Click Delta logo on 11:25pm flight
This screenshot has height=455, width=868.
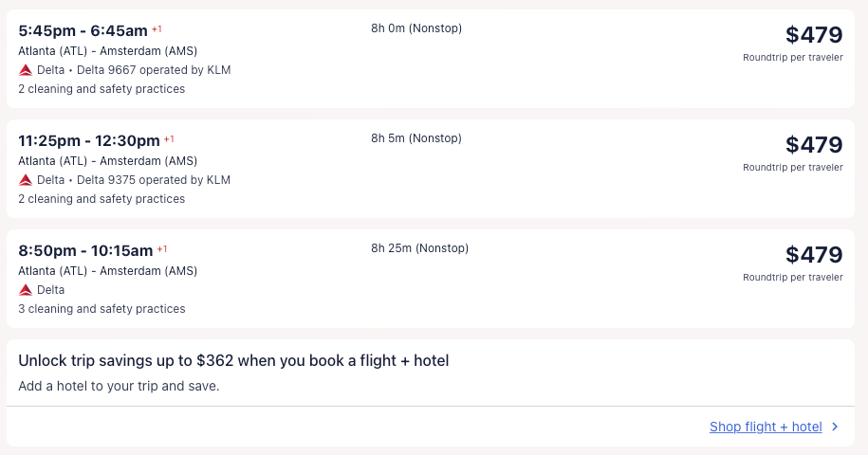pos(26,180)
